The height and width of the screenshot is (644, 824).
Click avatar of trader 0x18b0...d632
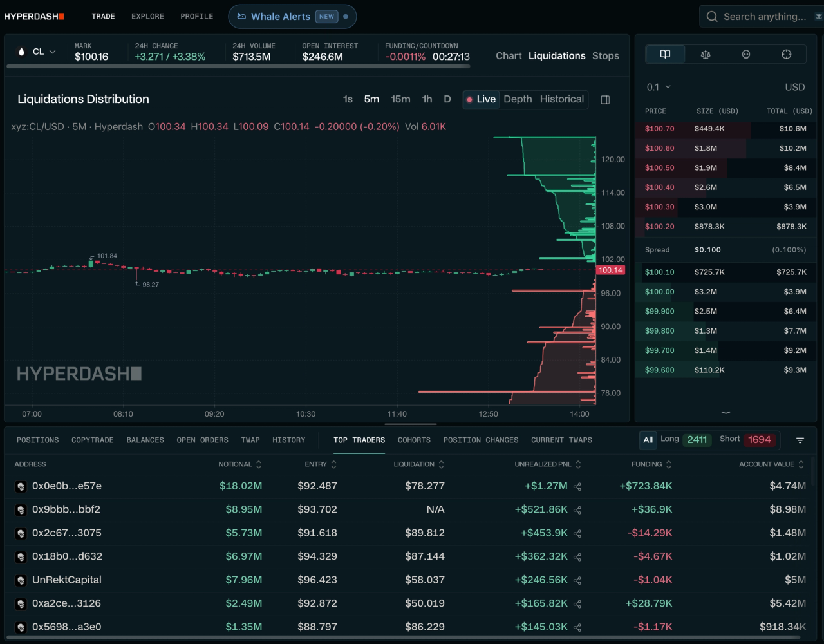(21, 557)
